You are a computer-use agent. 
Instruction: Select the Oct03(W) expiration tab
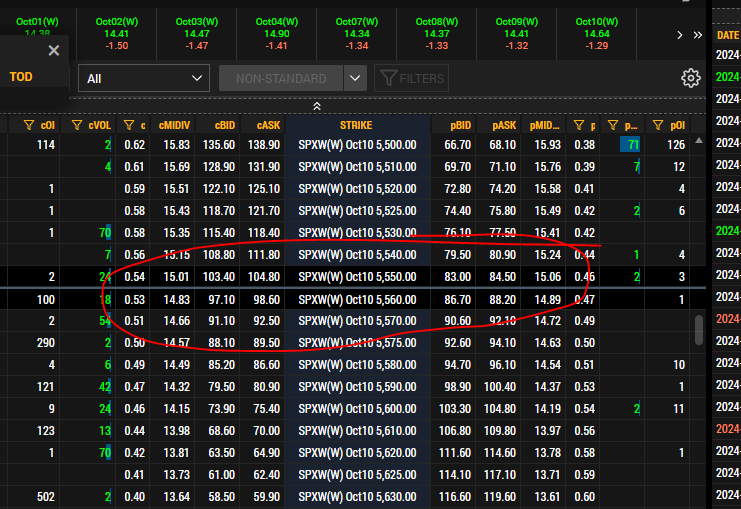(x=197, y=34)
